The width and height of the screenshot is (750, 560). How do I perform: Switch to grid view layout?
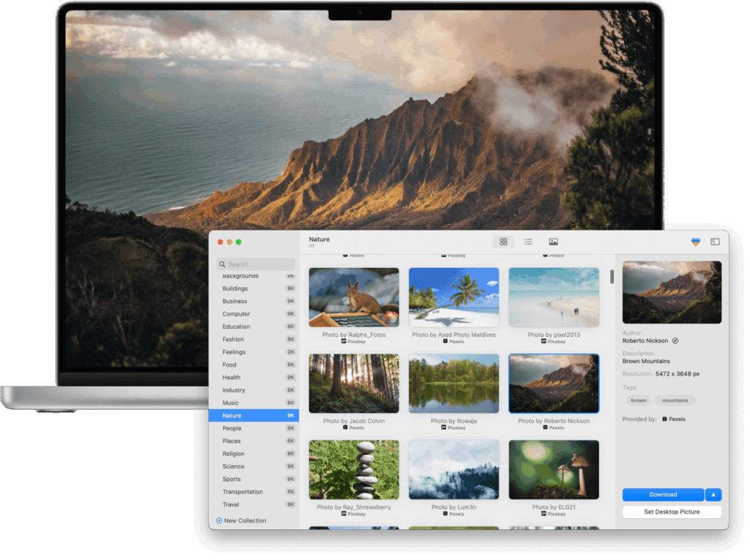point(503,242)
